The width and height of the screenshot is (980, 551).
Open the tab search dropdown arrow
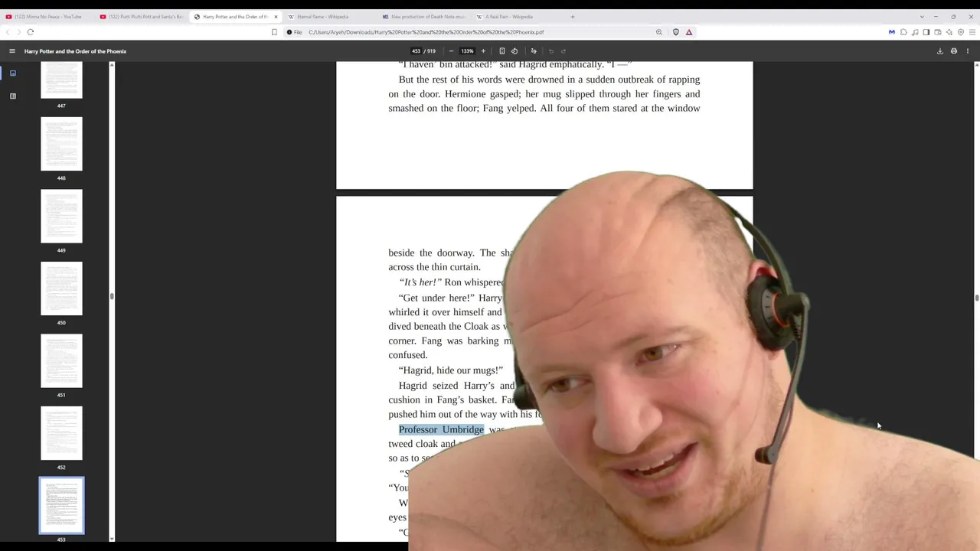[x=922, y=17]
